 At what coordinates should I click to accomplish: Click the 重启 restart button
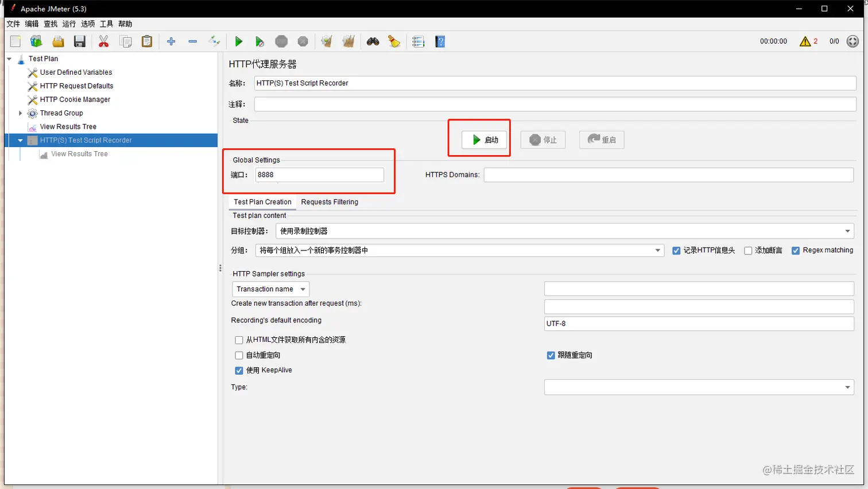pyautogui.click(x=602, y=140)
